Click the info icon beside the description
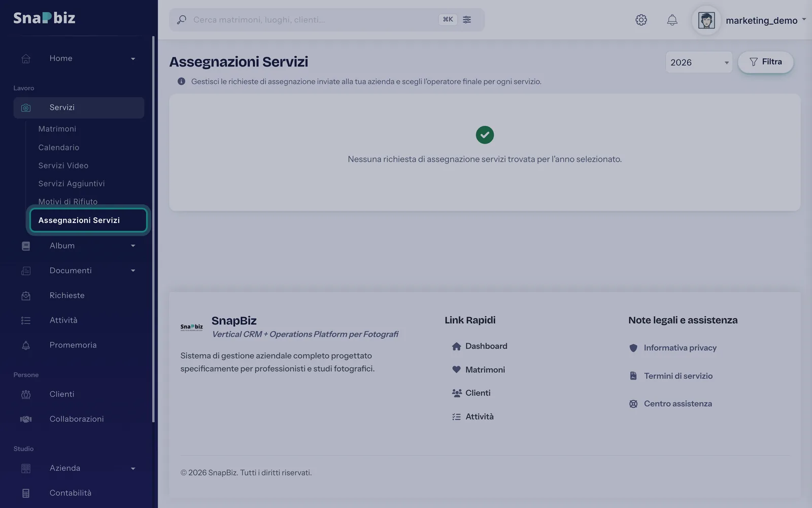Viewport: 812px width, 508px height. (x=181, y=81)
